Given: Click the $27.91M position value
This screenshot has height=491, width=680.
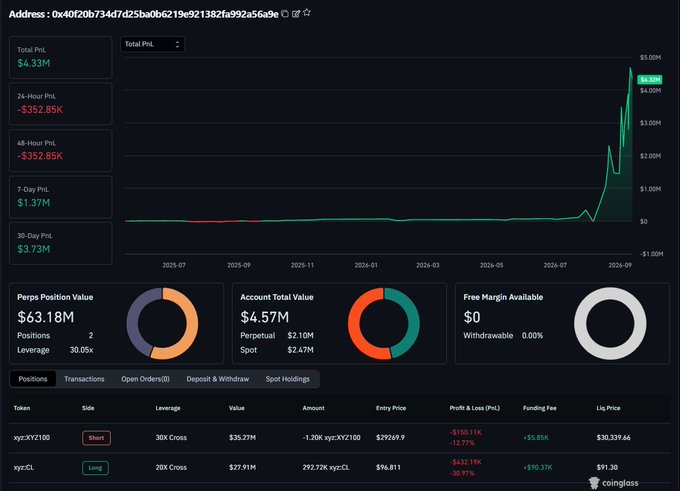Looking at the screenshot, I should click(242, 468).
